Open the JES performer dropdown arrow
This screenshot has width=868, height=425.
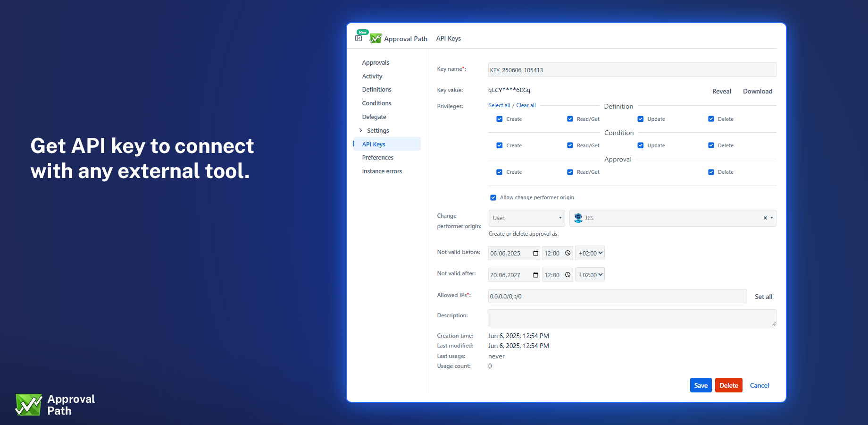pos(772,218)
